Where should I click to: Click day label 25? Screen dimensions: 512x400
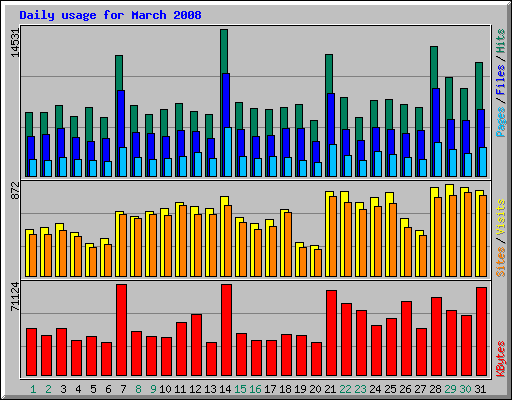390,389
